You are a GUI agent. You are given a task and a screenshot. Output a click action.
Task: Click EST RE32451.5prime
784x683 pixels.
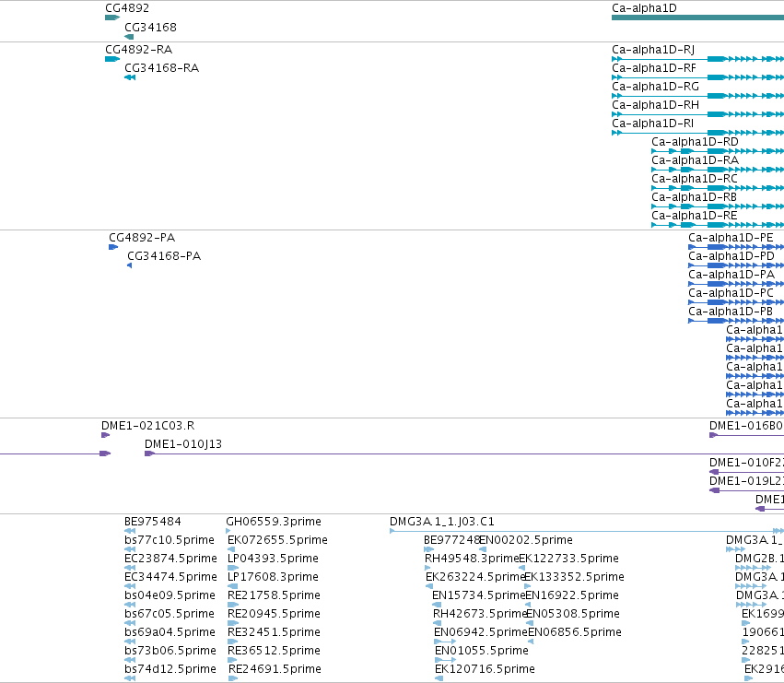tap(274, 633)
